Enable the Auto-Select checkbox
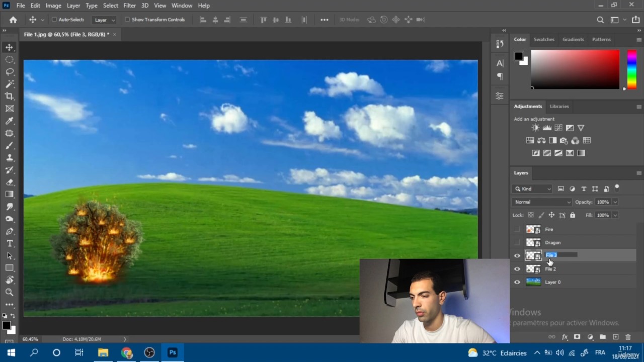The image size is (644, 362). click(x=54, y=20)
